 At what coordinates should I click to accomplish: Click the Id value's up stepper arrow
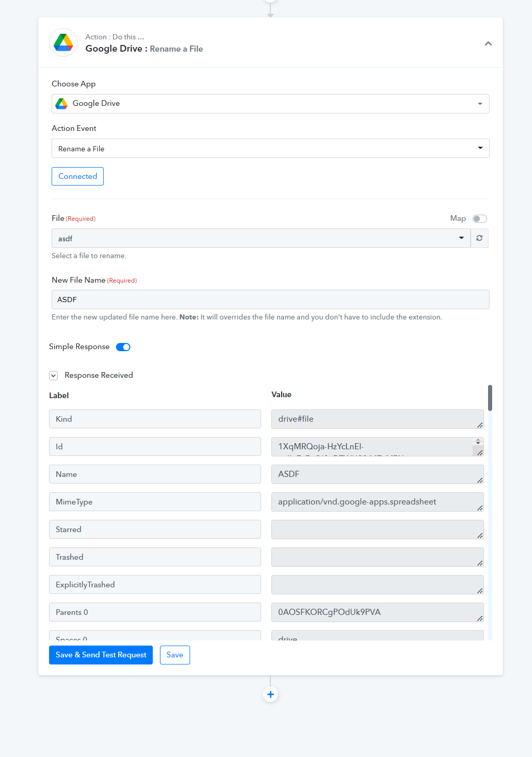coord(478,440)
